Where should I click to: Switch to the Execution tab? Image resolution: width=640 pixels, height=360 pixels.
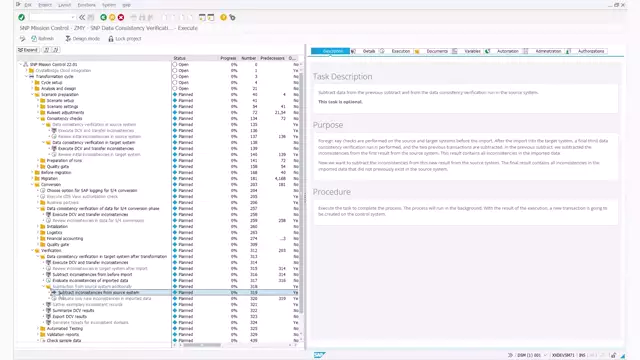click(x=401, y=51)
